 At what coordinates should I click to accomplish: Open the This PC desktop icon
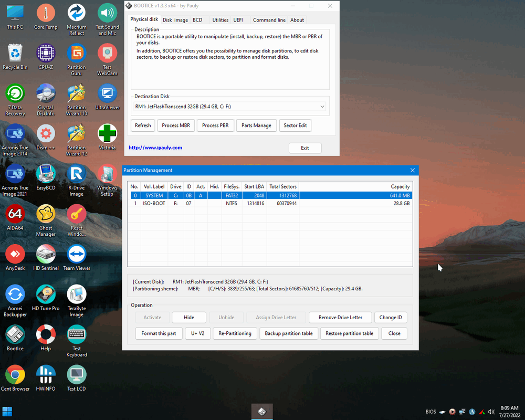pyautogui.click(x=15, y=17)
